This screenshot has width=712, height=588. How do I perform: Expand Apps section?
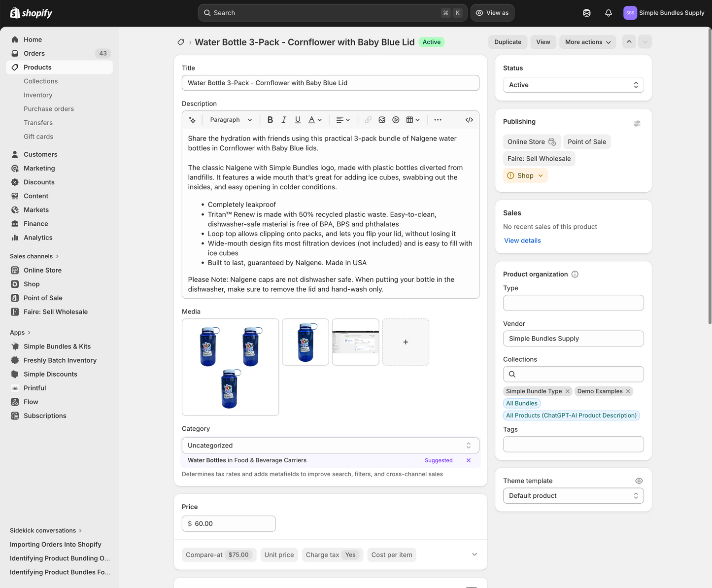coord(20,333)
